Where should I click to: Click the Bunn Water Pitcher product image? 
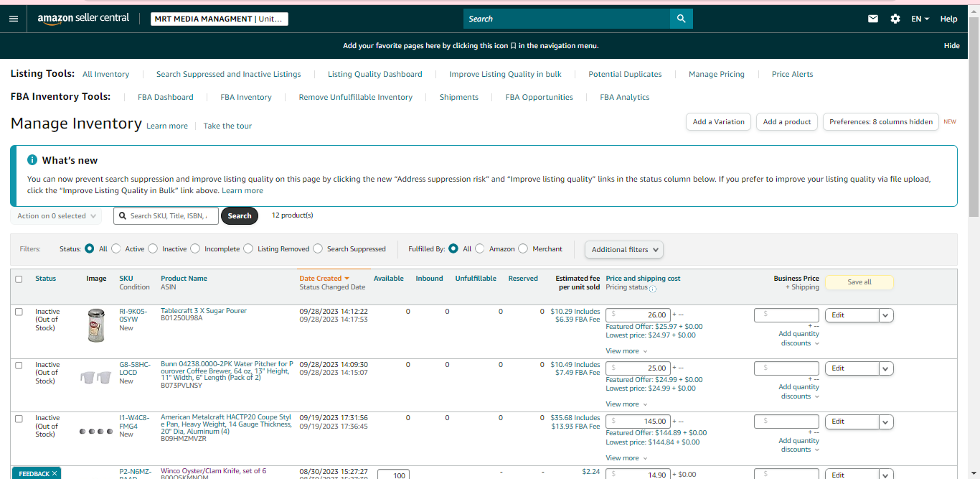[95, 376]
